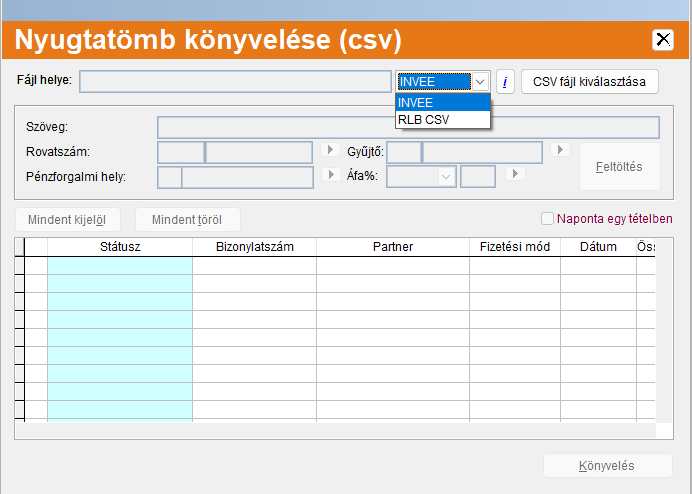This screenshot has height=494, width=692.
Task: Enable Naponta egy tételben checkbox
Action: [547, 219]
